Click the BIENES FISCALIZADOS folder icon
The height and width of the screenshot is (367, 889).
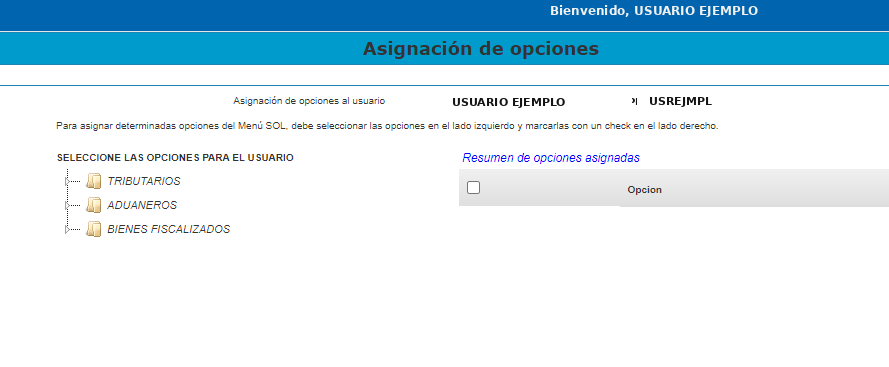point(94,229)
